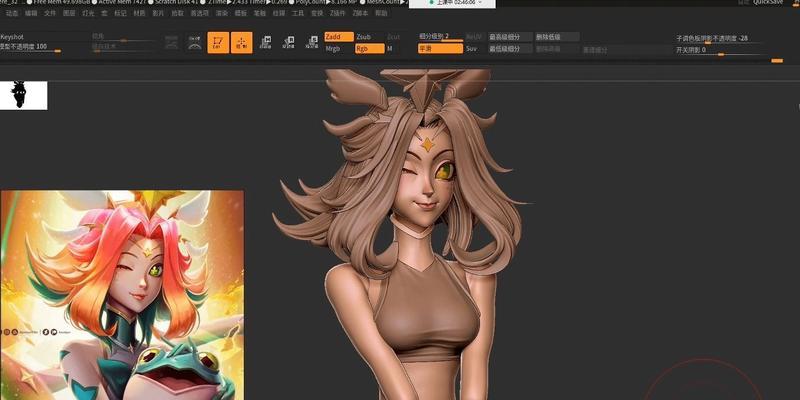The image size is (800, 400).
Task: Open the 工具 menu
Action: pyautogui.click(x=298, y=13)
